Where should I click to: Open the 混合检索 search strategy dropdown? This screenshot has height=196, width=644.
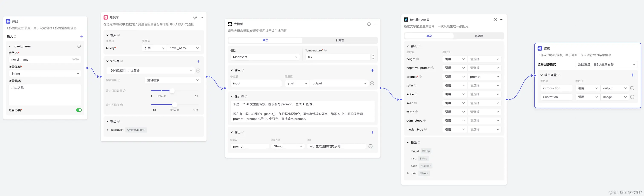click(173, 80)
